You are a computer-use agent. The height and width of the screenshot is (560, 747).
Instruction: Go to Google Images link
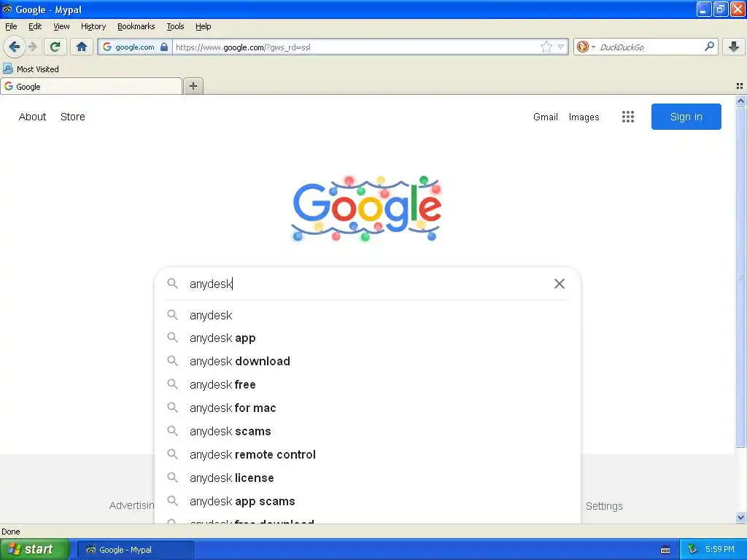pyautogui.click(x=584, y=117)
